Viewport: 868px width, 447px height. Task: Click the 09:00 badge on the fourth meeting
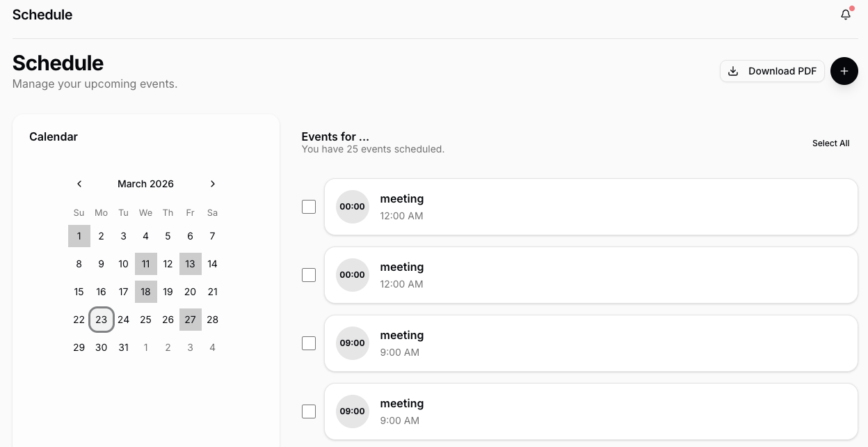point(353,411)
